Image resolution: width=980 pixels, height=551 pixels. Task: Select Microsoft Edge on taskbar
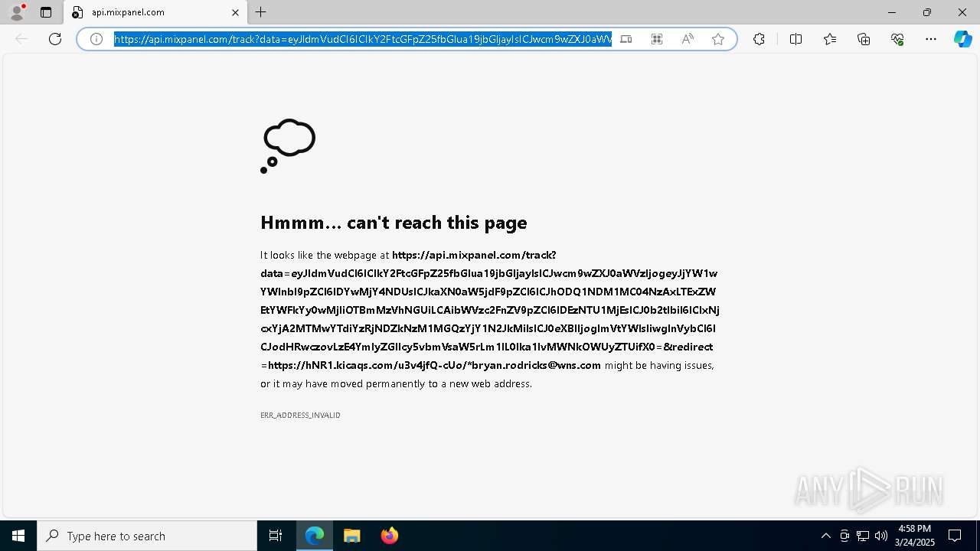[315, 536]
